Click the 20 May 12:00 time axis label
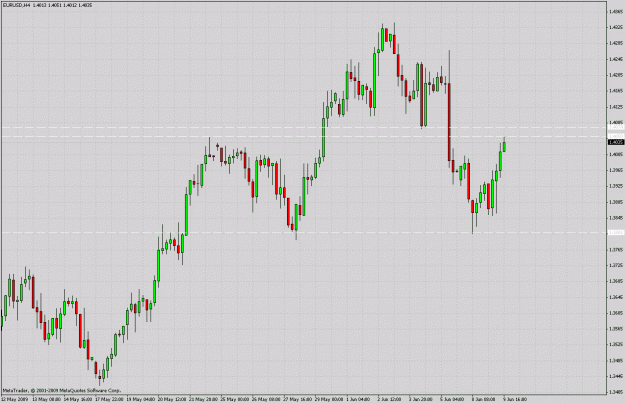The image size is (625, 403). tap(172, 399)
